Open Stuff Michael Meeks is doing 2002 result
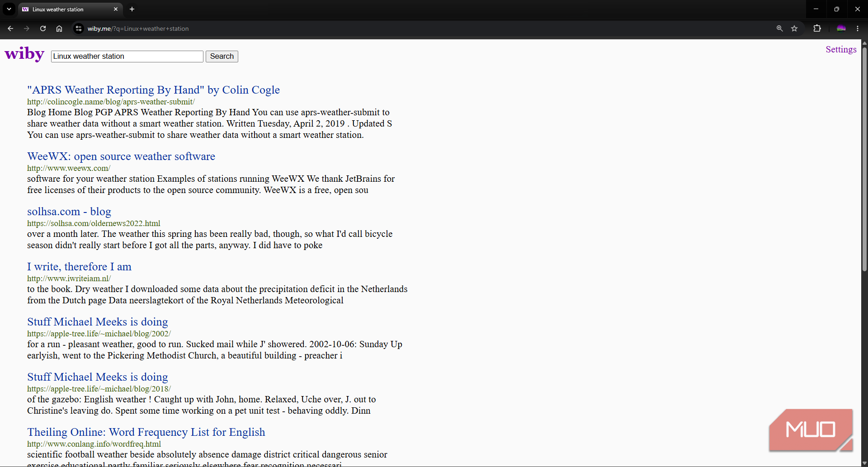 point(98,322)
